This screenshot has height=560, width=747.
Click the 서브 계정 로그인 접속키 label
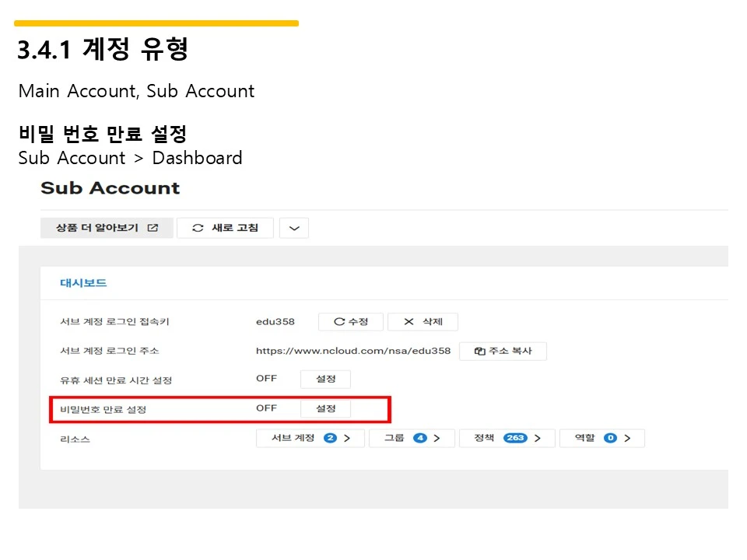115,322
